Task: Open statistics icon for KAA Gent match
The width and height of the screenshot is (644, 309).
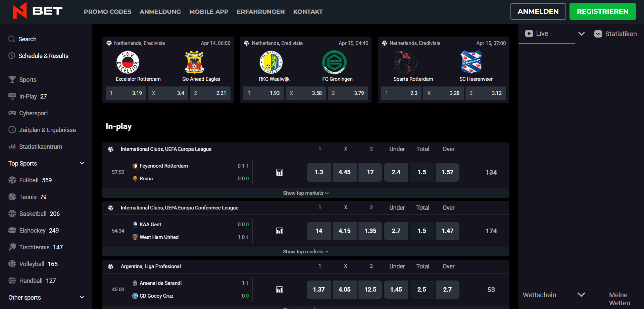Action: pos(280,231)
